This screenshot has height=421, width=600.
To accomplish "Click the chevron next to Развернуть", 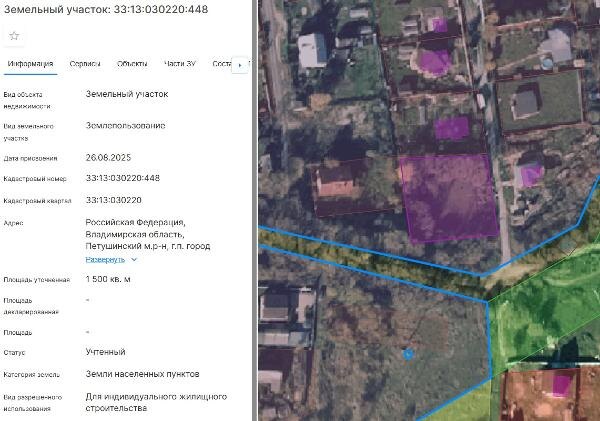I will 134,259.
